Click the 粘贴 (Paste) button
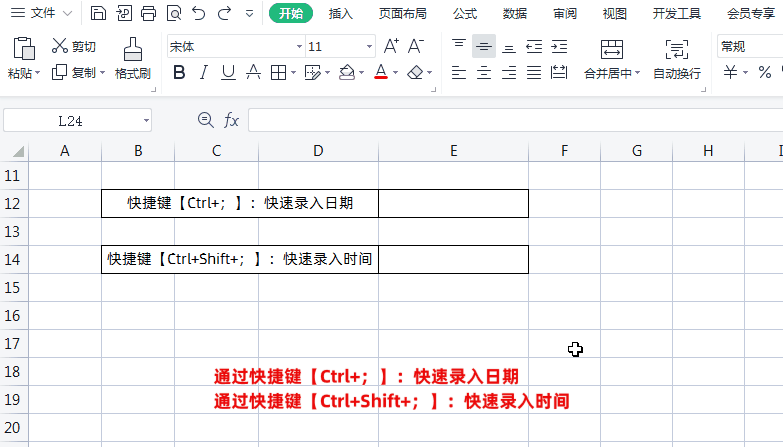 [23, 58]
